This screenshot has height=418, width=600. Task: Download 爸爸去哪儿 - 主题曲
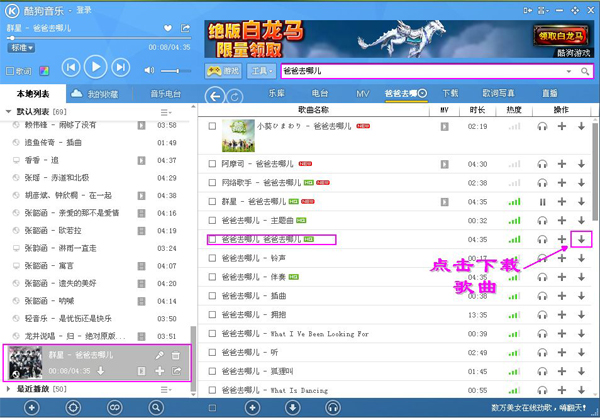pyautogui.click(x=581, y=220)
